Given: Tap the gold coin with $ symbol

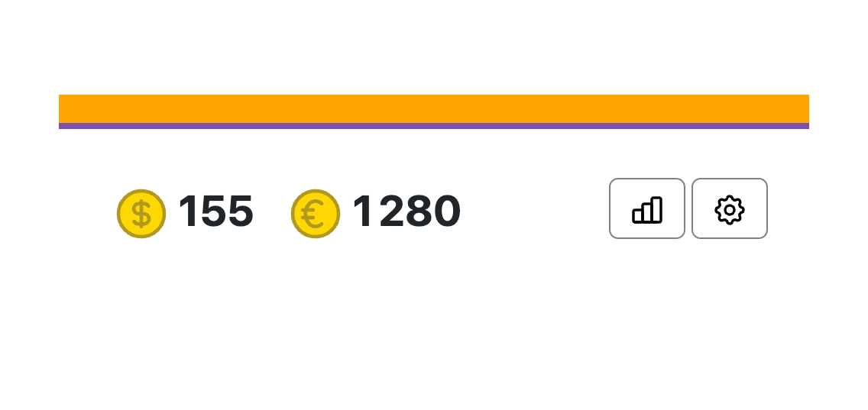Looking at the screenshot, I should pyautogui.click(x=141, y=214).
